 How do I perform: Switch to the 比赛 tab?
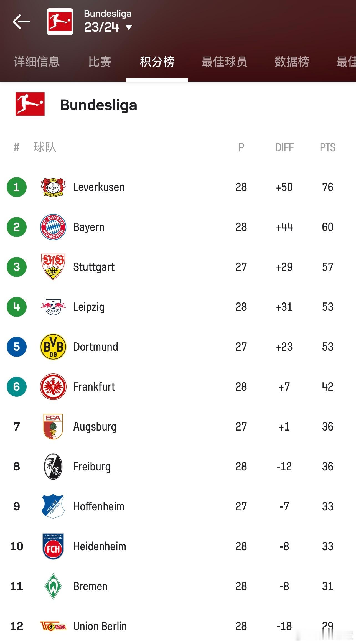(100, 62)
